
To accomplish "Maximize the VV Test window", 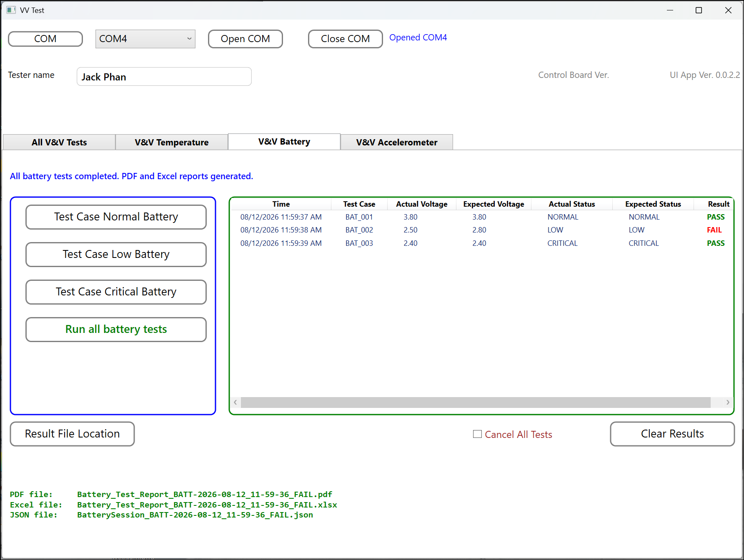I will coord(699,10).
